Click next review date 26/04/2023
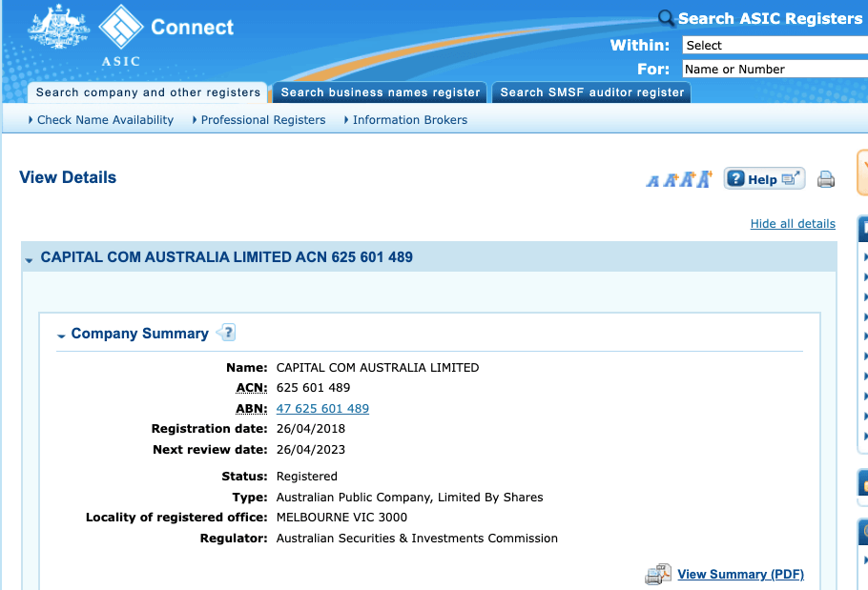Screen dimensions: 868x590 pos(311,450)
